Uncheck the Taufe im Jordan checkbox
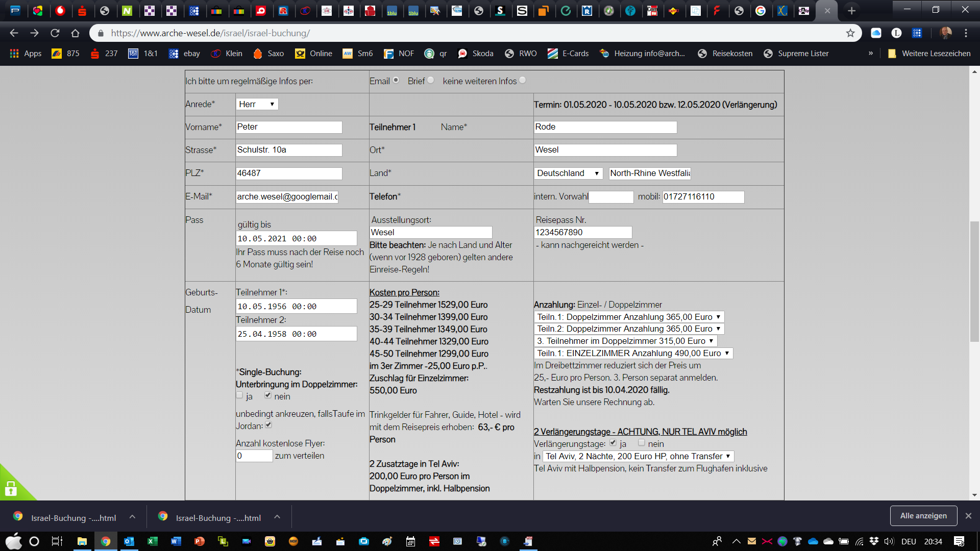980x551 pixels. point(268,424)
